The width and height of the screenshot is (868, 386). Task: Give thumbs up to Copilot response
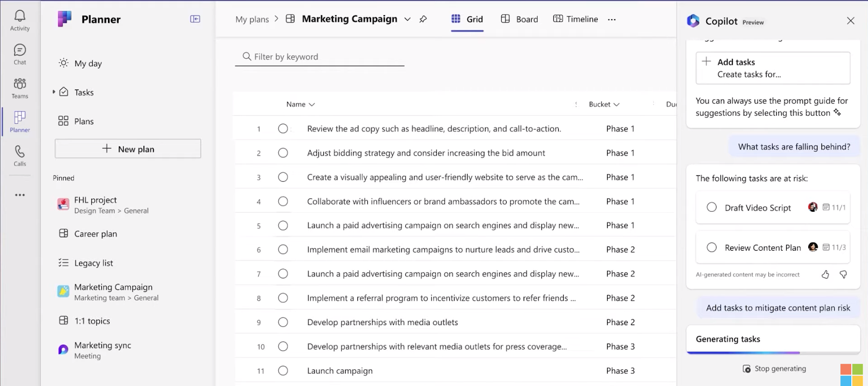click(x=825, y=275)
